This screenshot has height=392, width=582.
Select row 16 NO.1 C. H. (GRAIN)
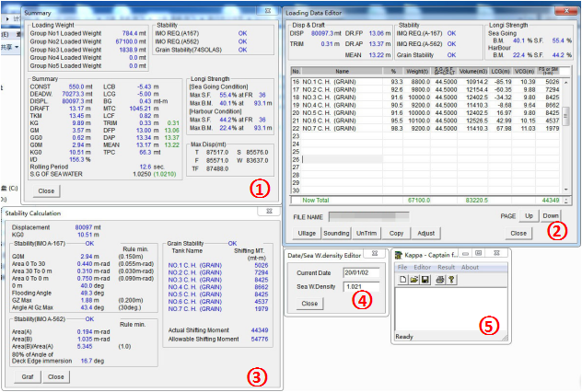425,82
